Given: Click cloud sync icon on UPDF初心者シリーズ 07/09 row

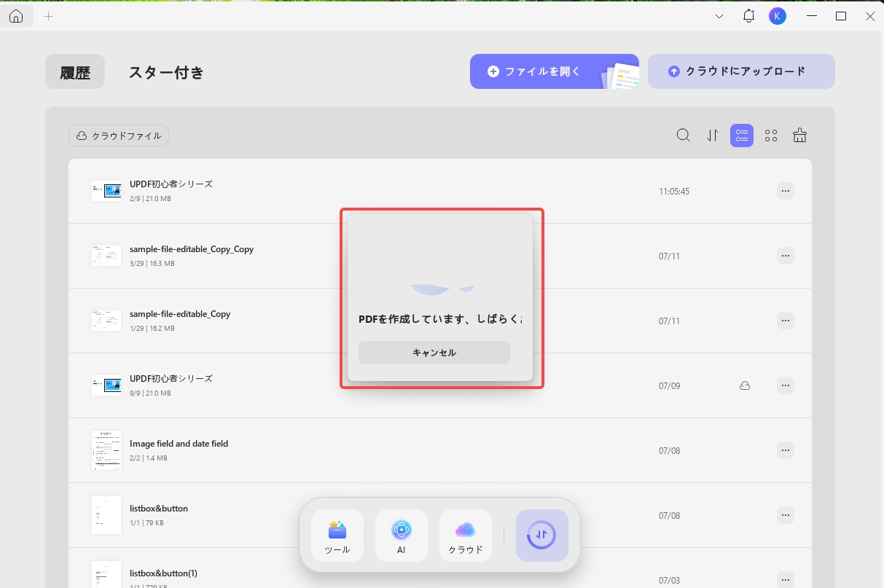Looking at the screenshot, I should 745,385.
